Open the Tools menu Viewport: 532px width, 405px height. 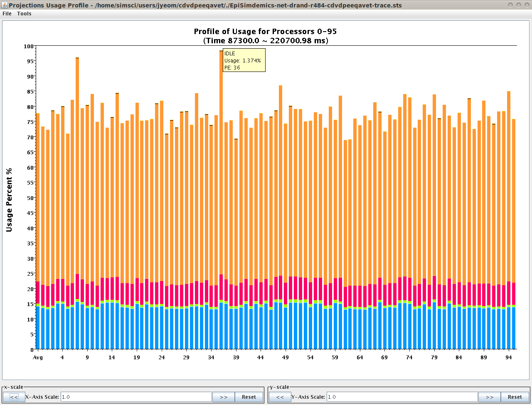click(x=24, y=14)
